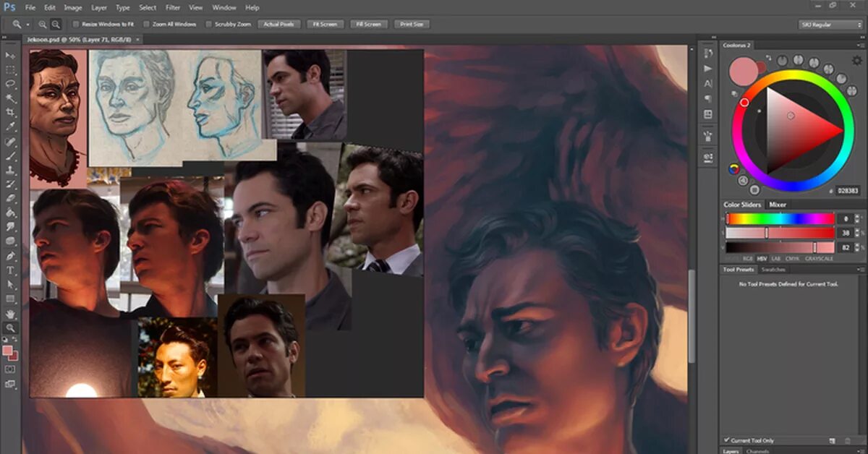Toggle Quick Mask mode in toolbox

(10, 369)
